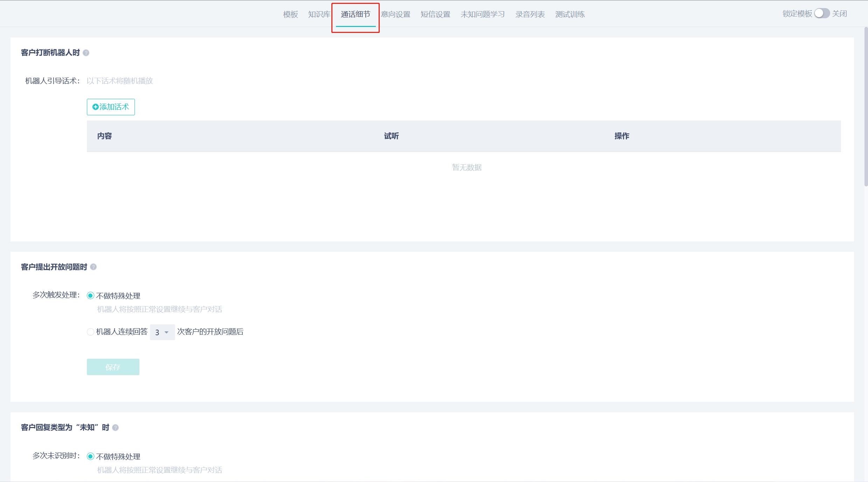
Task: Click the 多次触发处理 label
Action: [56, 295]
